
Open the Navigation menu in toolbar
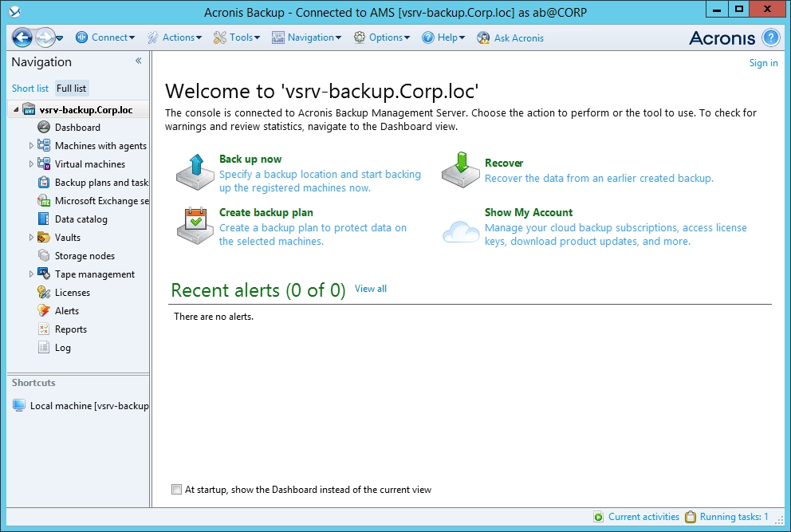307,37
